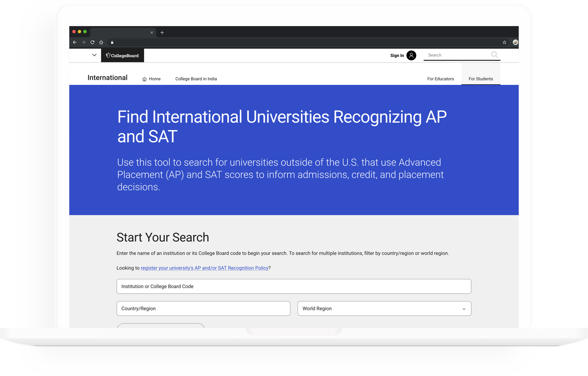
Task: Click the red window close dot
Action: [74, 32]
